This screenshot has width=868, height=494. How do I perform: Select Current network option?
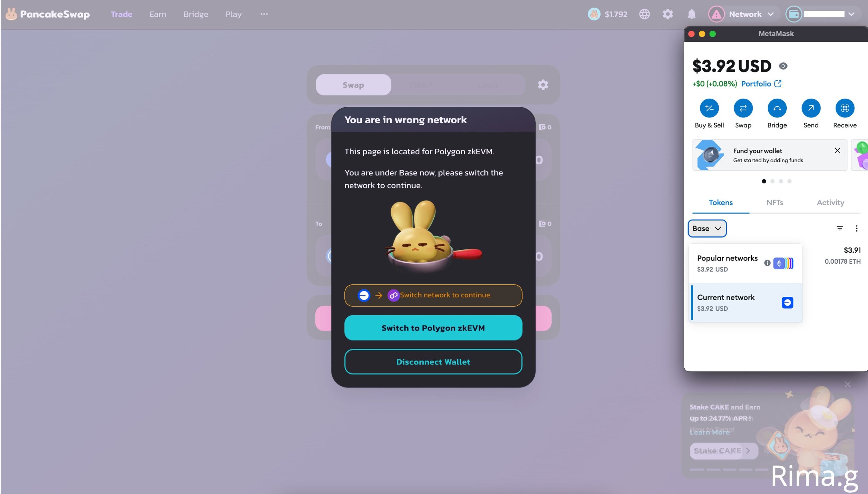click(745, 303)
